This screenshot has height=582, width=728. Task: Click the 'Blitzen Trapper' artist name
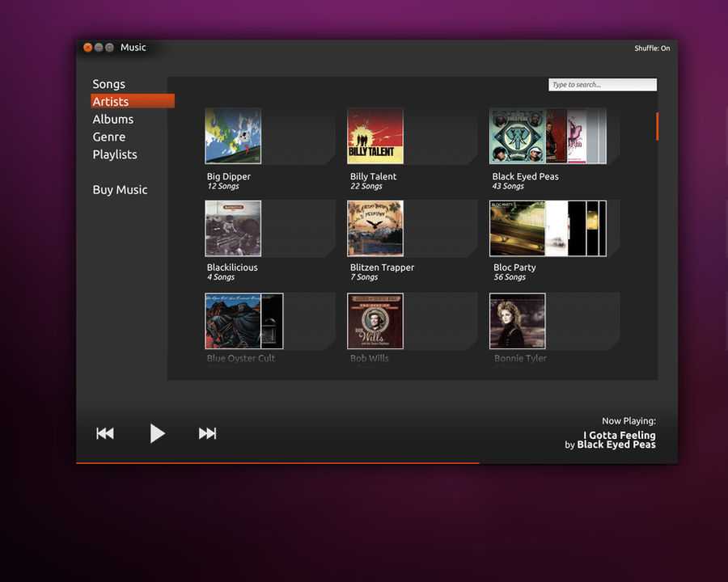pyautogui.click(x=382, y=268)
